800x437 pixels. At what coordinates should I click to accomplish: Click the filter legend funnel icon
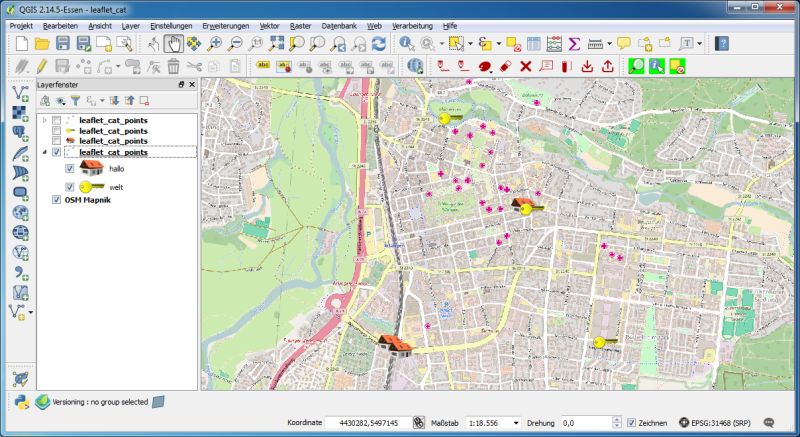tap(76, 101)
